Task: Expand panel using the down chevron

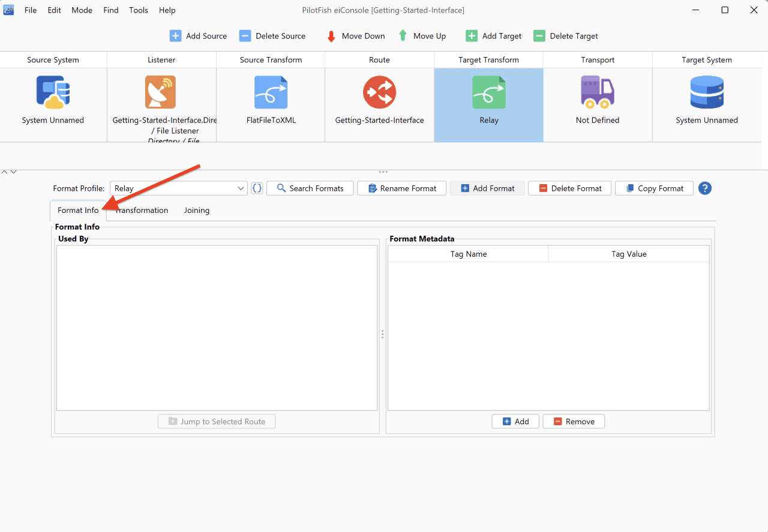Action: [x=13, y=172]
